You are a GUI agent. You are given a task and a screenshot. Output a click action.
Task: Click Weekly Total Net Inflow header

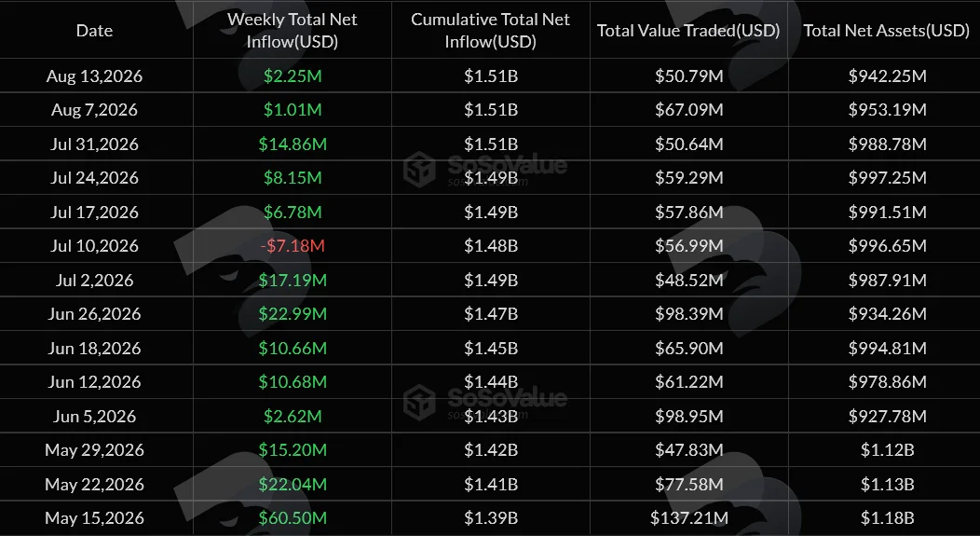292,30
